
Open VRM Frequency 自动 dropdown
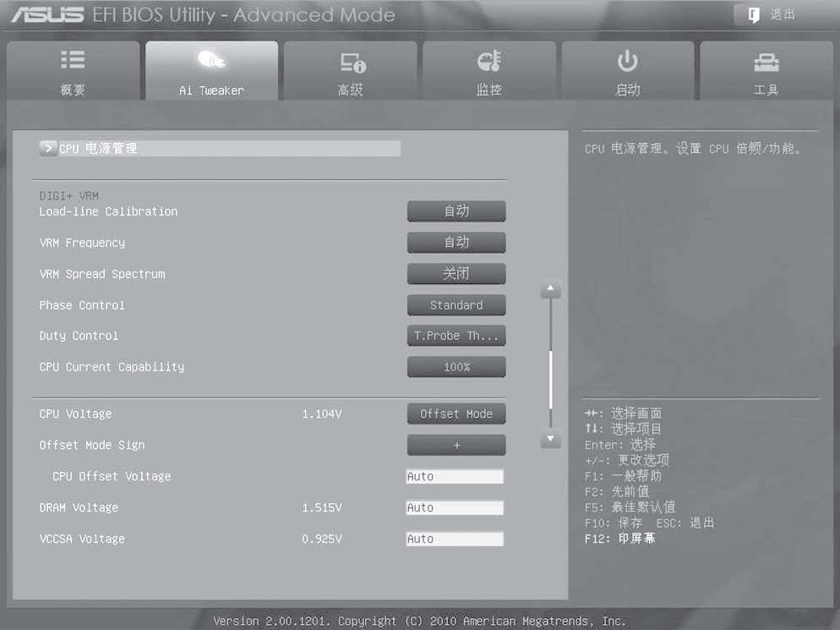tap(456, 243)
